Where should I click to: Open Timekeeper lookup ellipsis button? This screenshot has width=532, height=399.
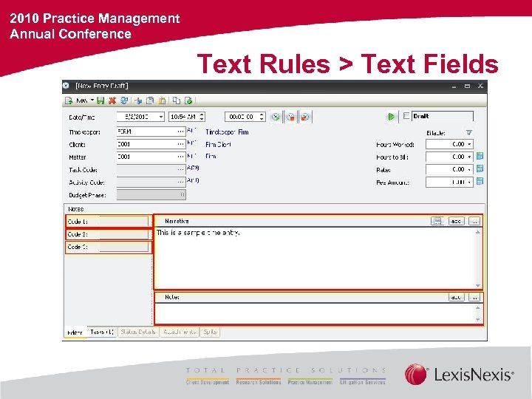click(x=181, y=132)
